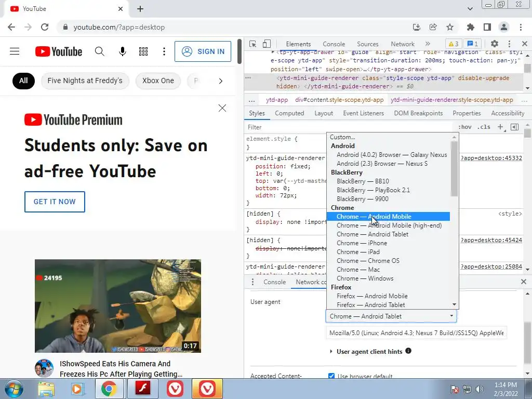The height and width of the screenshot is (399, 532).
Task: Open the Network panel tab
Action: [x=403, y=44]
